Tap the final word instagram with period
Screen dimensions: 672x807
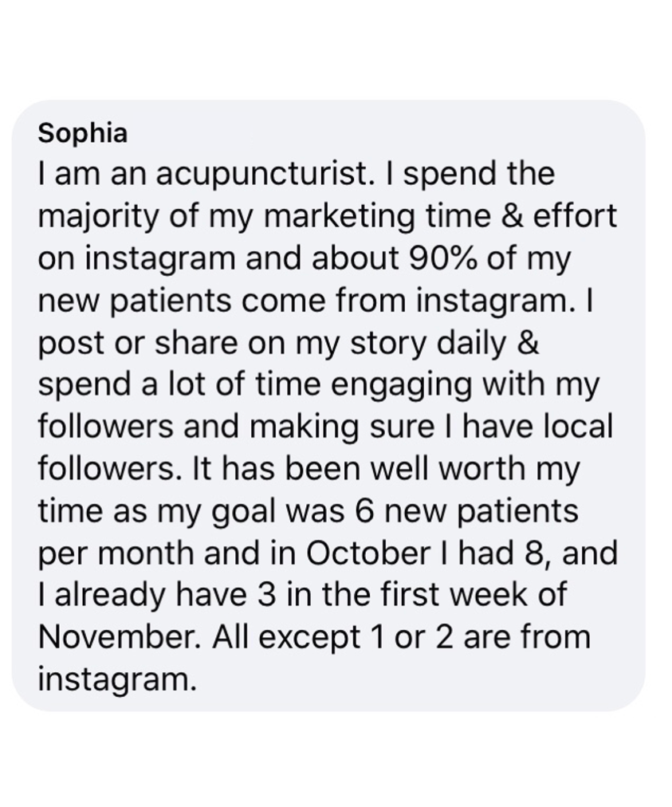click(x=117, y=681)
